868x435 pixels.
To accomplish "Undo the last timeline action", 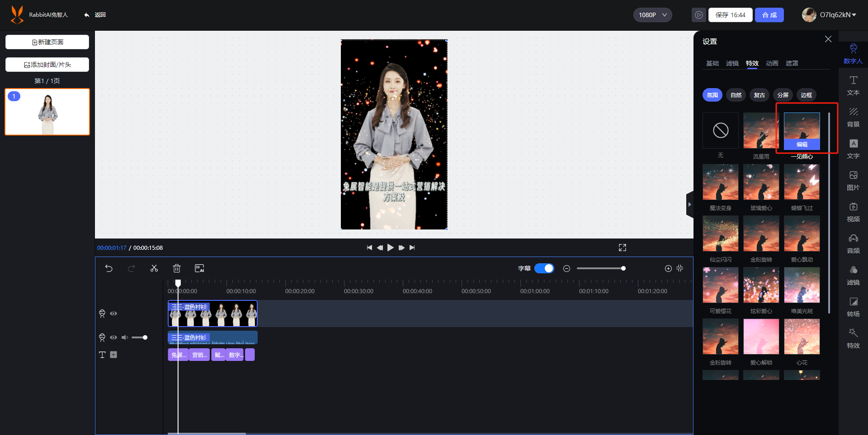I will [x=108, y=268].
